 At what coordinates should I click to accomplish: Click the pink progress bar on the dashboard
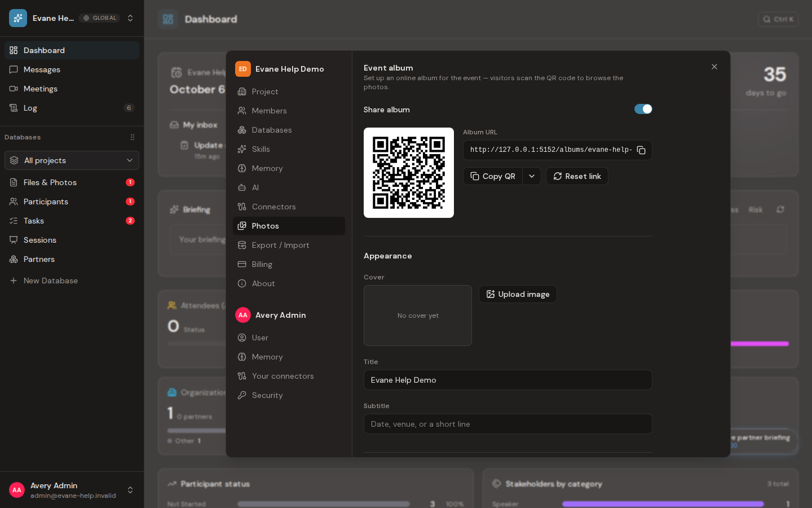(x=760, y=344)
